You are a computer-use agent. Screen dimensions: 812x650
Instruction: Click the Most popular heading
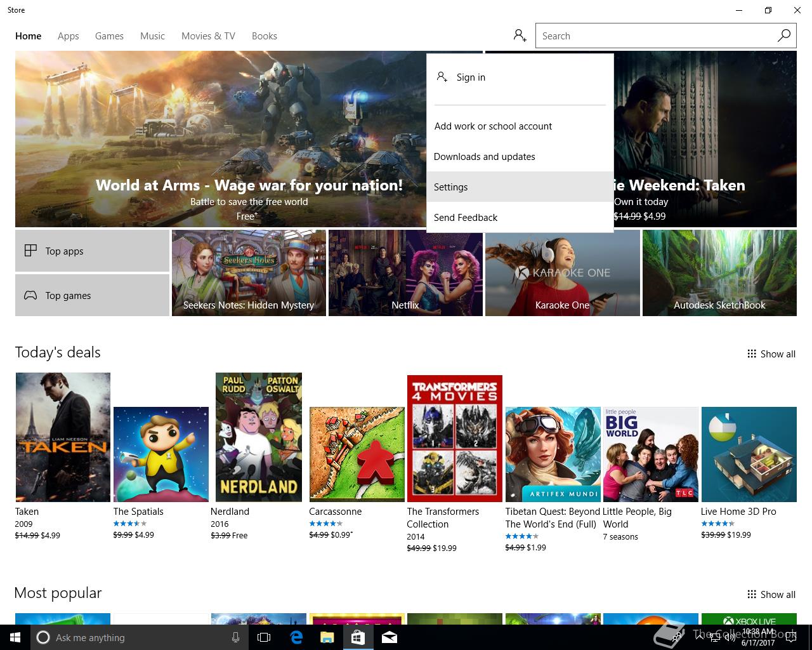(58, 593)
